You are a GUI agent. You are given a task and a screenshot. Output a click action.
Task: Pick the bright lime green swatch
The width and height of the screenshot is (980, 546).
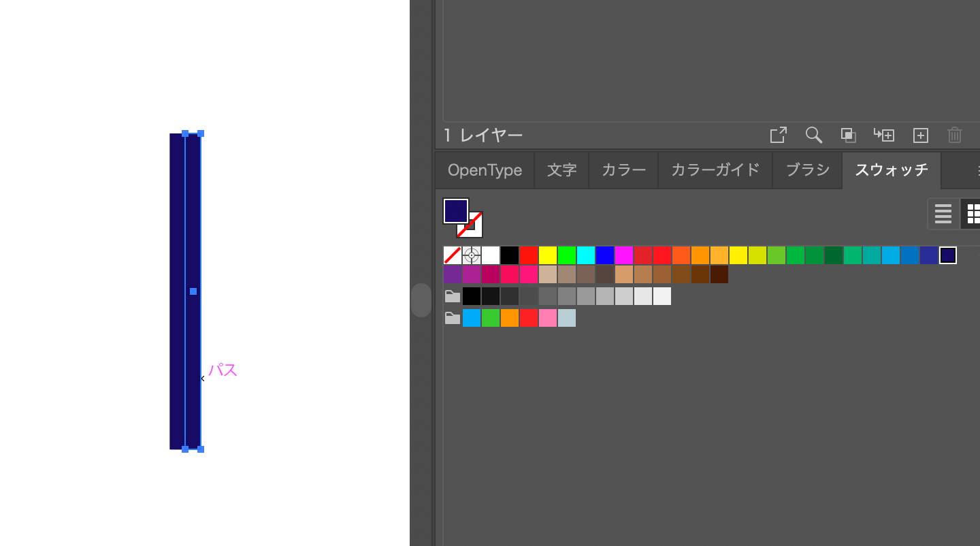[x=567, y=255]
